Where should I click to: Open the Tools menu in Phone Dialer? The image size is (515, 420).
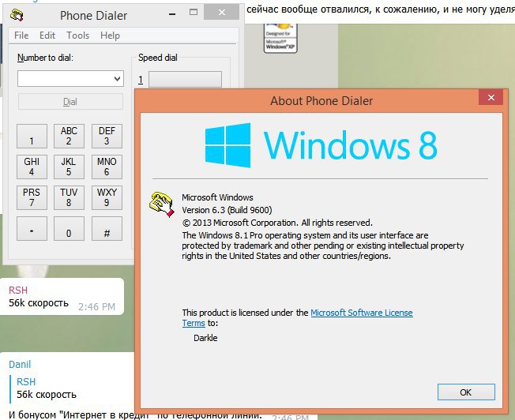coord(78,36)
